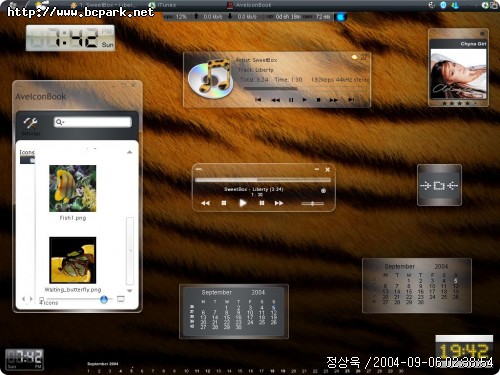This screenshot has height=375, width=500.
Task: Open search options magnifier dropdown in AveIconBook
Action: [59, 122]
